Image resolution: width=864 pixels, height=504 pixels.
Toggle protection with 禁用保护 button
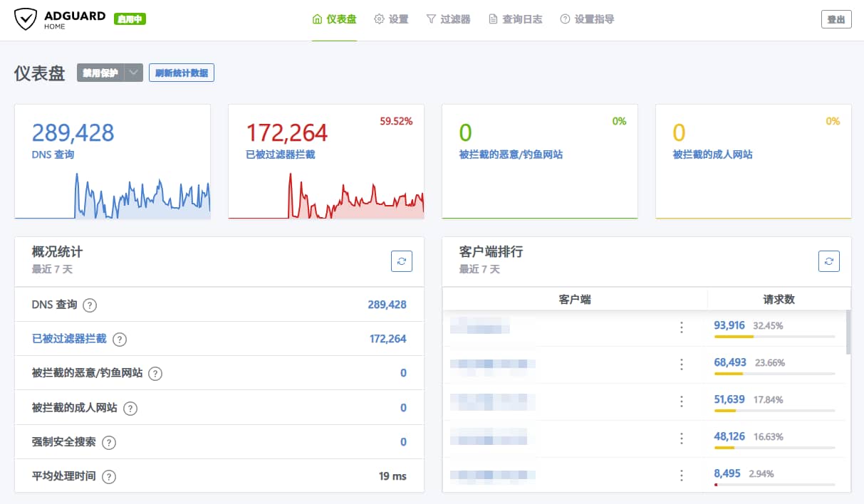(x=100, y=73)
